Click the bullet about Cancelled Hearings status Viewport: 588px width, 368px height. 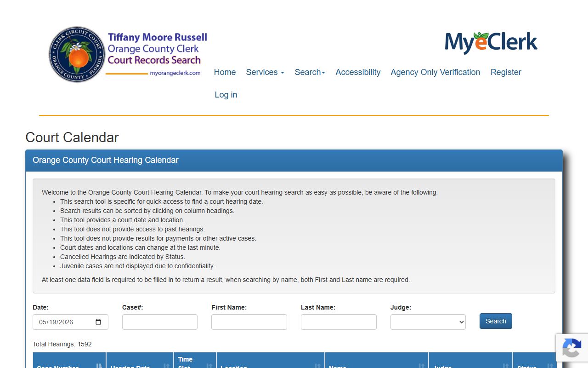(123, 257)
